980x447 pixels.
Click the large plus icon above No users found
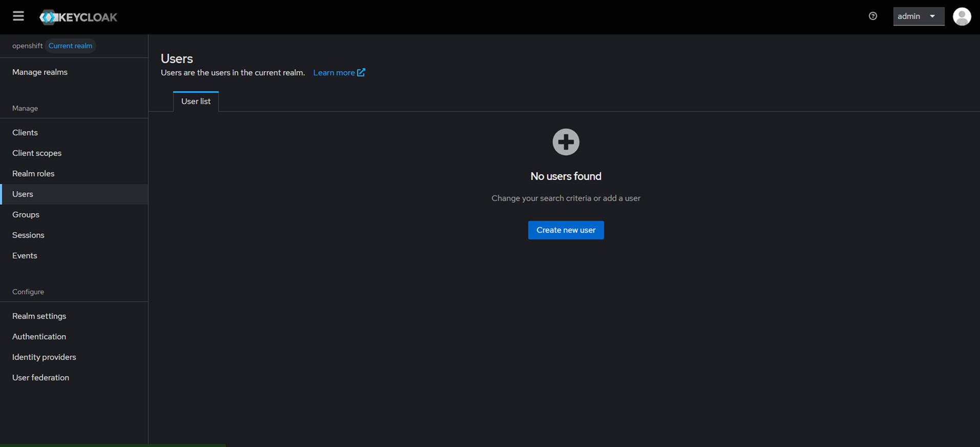pos(566,142)
